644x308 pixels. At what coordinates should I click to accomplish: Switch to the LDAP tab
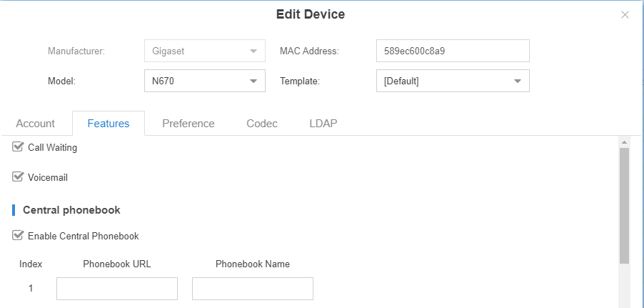[323, 124]
